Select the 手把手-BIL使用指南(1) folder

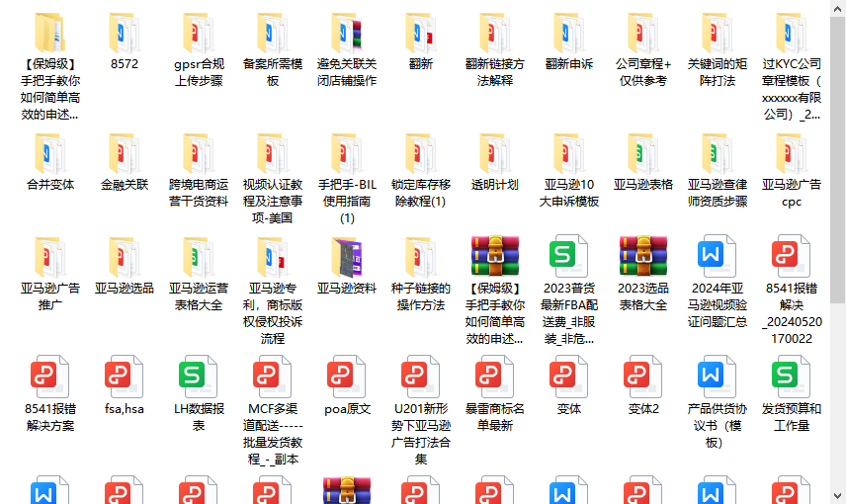pos(346,154)
